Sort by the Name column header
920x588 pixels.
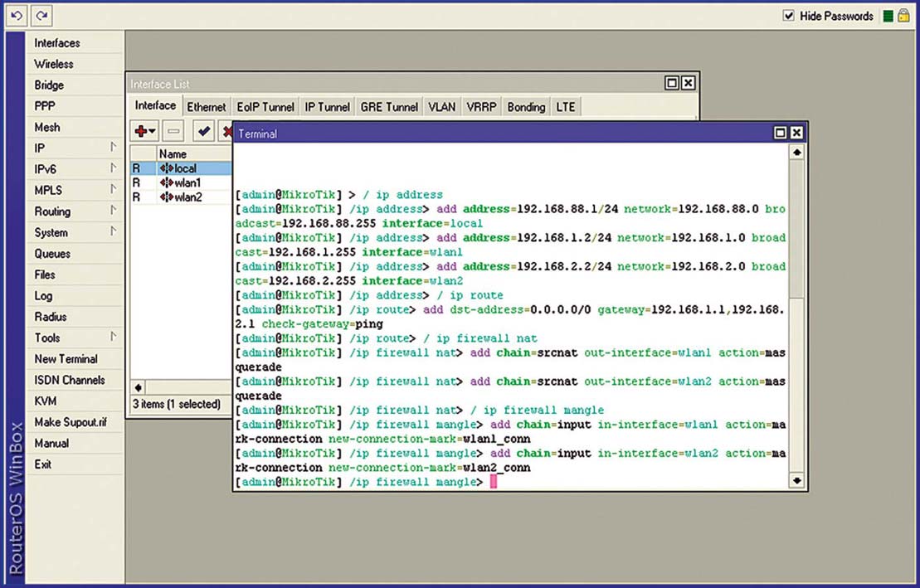pos(195,153)
